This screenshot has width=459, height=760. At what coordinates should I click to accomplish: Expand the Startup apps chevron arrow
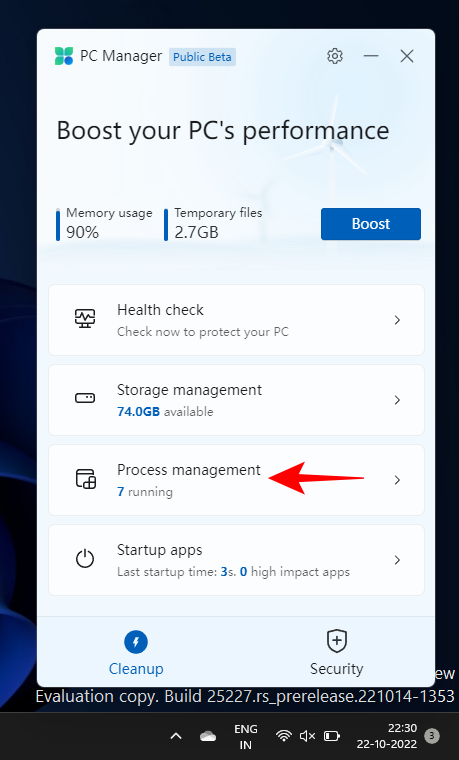click(x=397, y=560)
